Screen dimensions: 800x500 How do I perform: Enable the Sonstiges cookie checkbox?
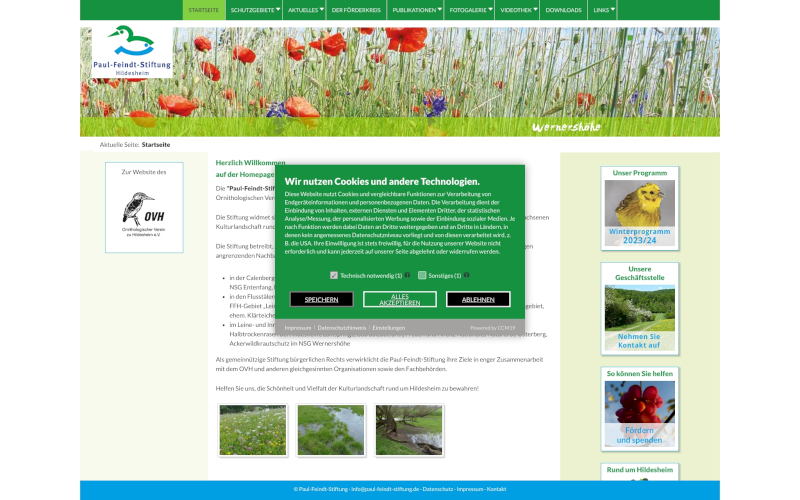(422, 275)
